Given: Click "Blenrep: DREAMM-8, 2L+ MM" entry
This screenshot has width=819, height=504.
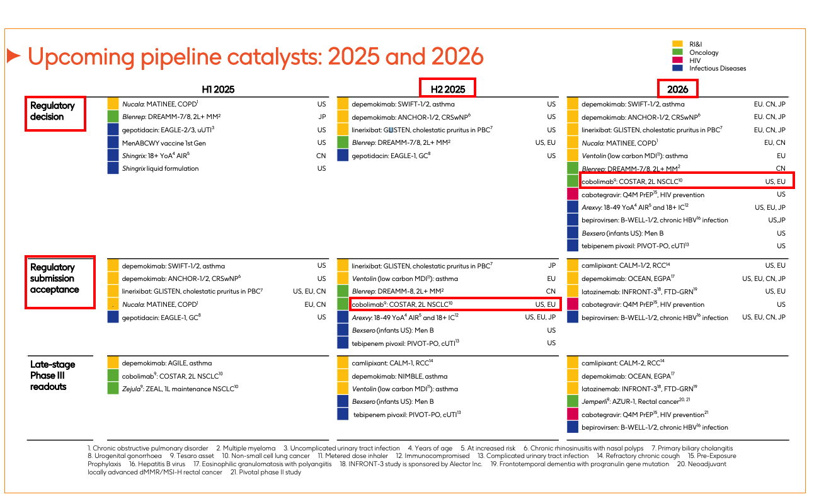Looking at the screenshot, I should pos(398,291).
